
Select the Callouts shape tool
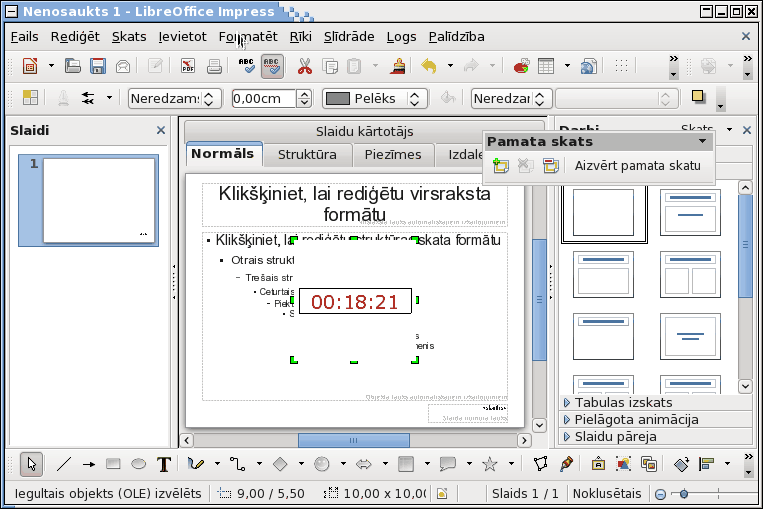448,464
